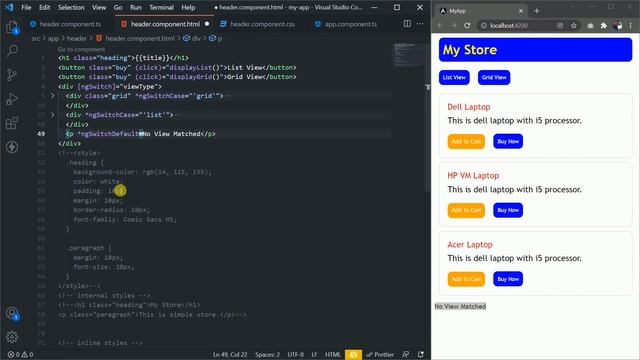640x360 pixels.
Task: Add the Acer Laptop to cart
Action: click(x=466, y=279)
